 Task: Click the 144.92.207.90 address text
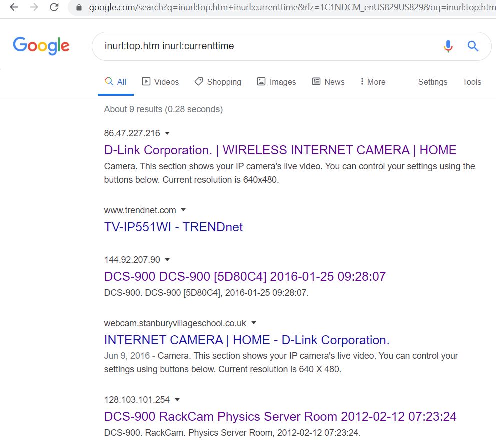coord(132,260)
